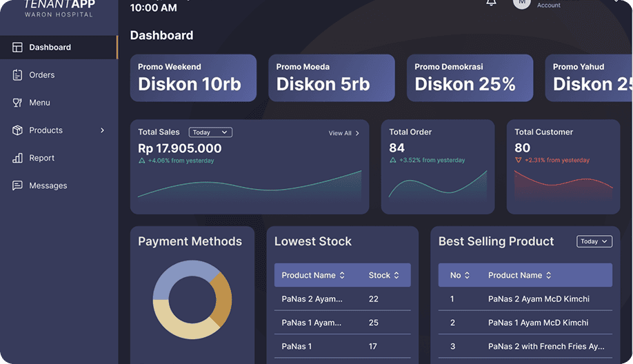This screenshot has height=364, width=633.
Task: Click View All in Total Sales
Action: coord(343,133)
